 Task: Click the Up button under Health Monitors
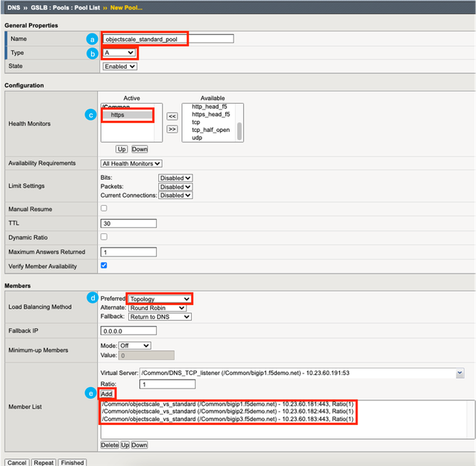coord(122,149)
